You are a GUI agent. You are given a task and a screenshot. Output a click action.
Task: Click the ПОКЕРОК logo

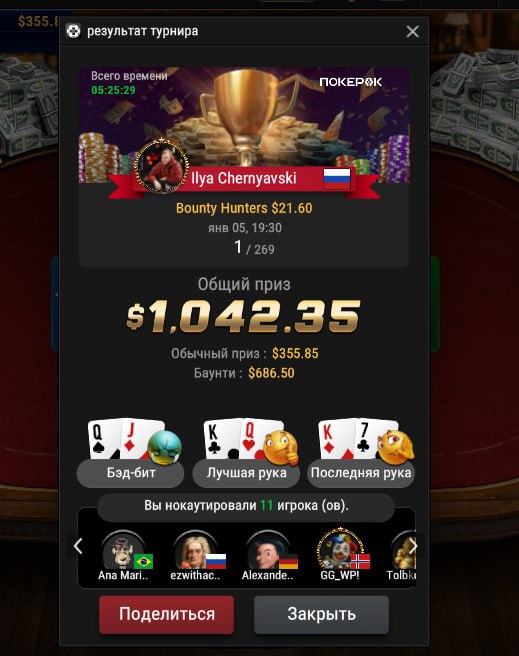coord(350,82)
